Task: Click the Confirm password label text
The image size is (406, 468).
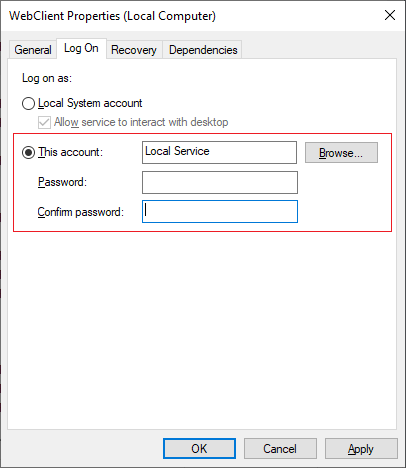Action: pyautogui.click(x=81, y=212)
